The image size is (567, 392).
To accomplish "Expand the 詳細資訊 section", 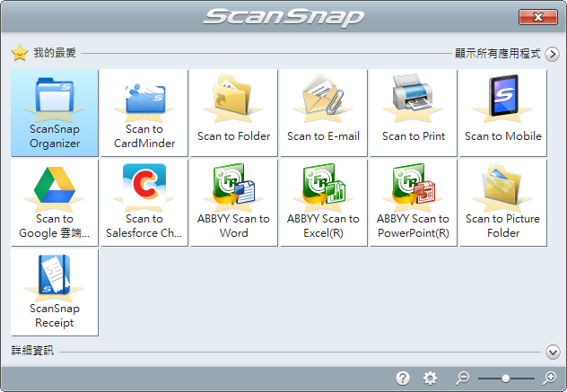I will tap(553, 352).
